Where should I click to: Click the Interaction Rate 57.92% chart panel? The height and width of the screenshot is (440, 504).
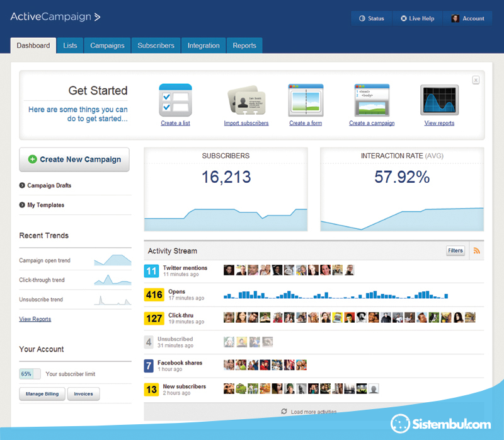[x=402, y=190]
